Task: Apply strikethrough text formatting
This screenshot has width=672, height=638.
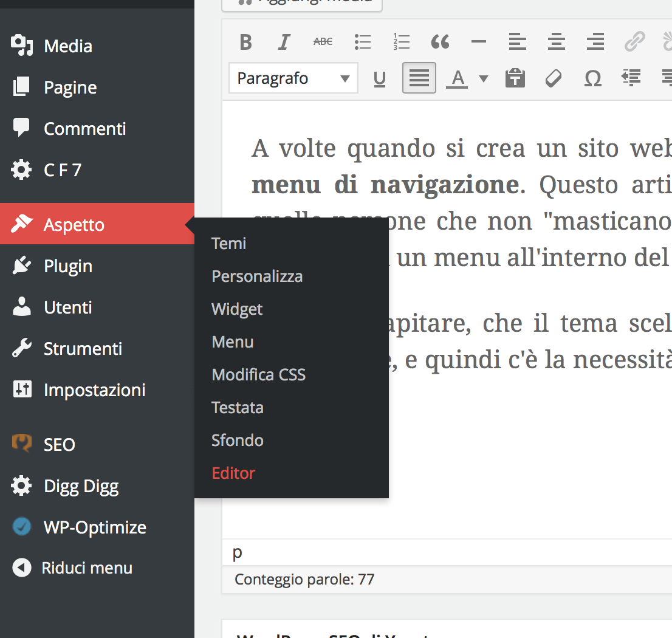Action: click(x=323, y=42)
